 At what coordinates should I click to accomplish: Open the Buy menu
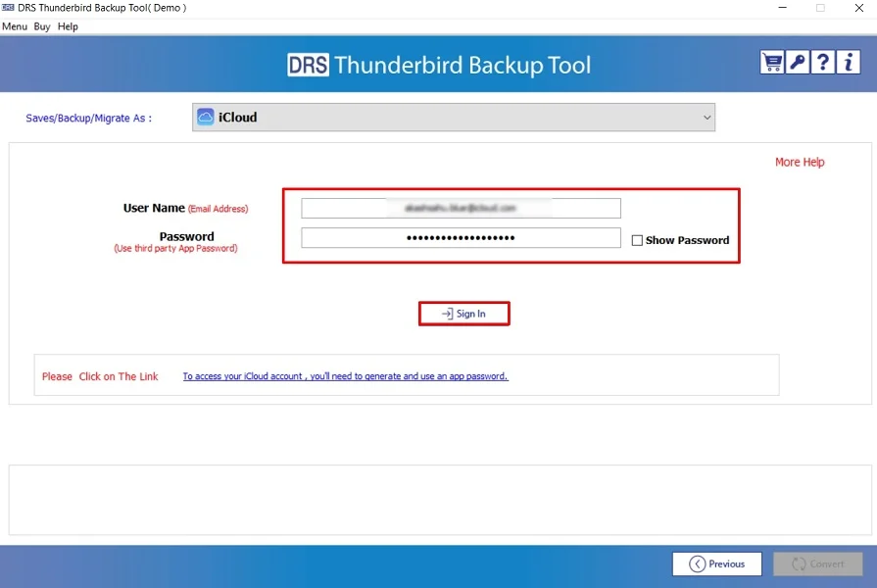click(40, 26)
